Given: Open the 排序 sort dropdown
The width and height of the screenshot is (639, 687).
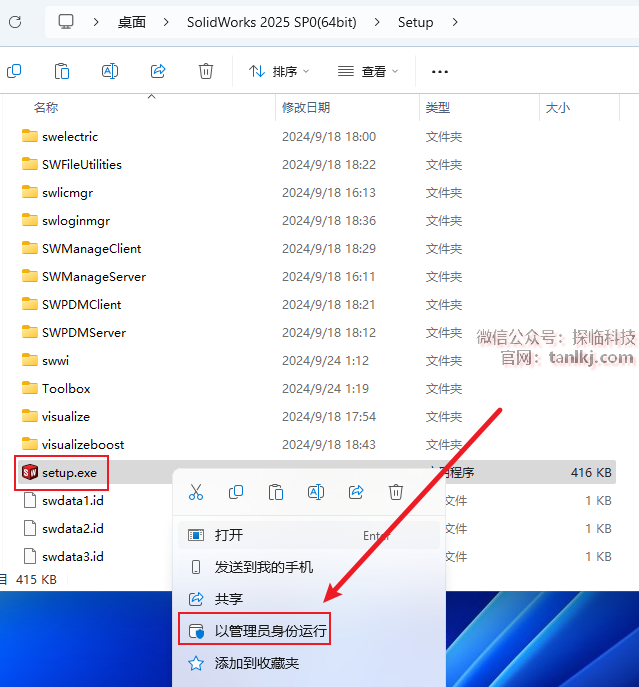Looking at the screenshot, I should (x=279, y=71).
